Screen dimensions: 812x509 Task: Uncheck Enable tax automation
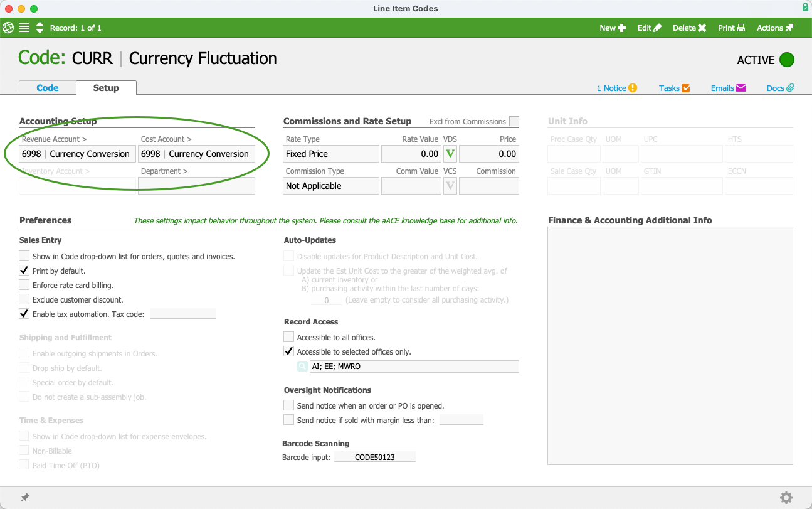24,314
